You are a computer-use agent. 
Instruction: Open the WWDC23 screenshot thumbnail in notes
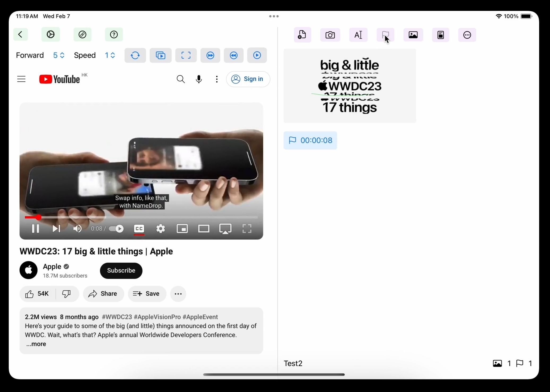350,86
